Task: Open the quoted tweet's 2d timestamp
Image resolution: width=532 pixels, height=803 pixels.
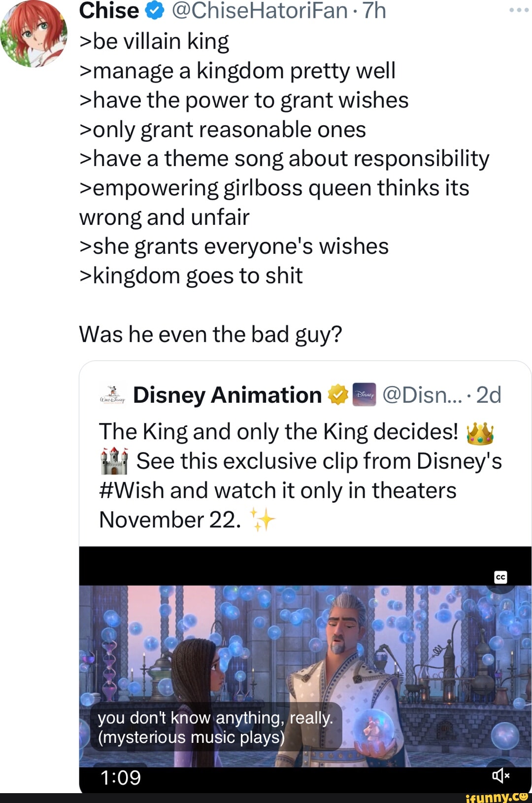Action: pyautogui.click(x=489, y=395)
